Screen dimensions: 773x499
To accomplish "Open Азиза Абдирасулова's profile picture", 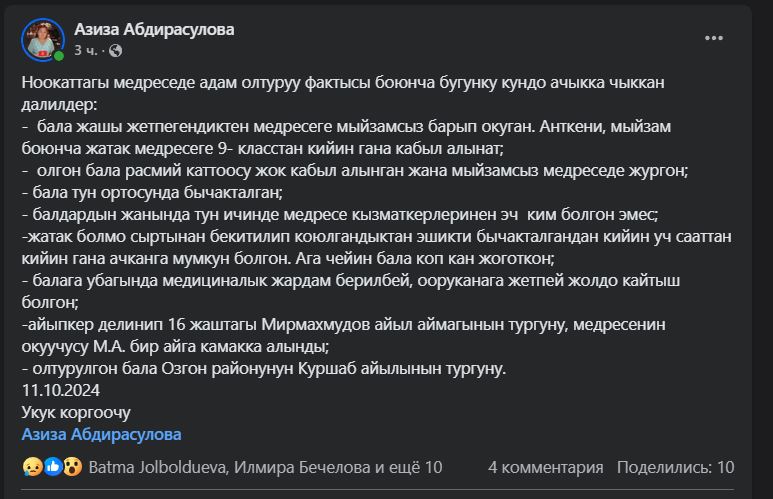I will 44,38.
